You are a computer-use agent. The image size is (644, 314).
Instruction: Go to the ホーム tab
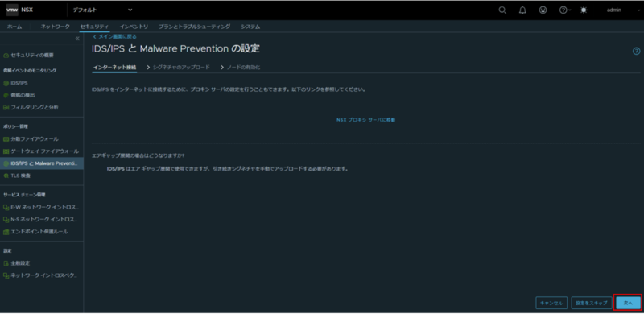click(14, 27)
